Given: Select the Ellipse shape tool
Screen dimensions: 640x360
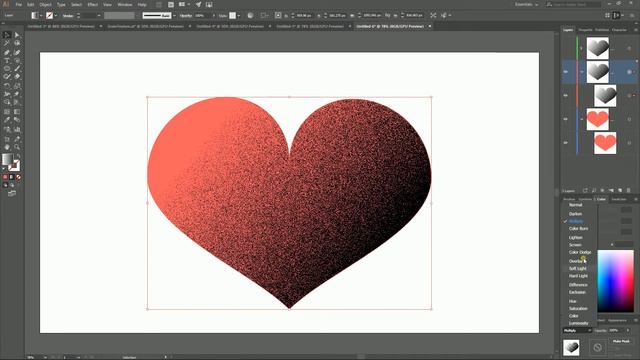Looking at the screenshot, I should click(x=7, y=69).
